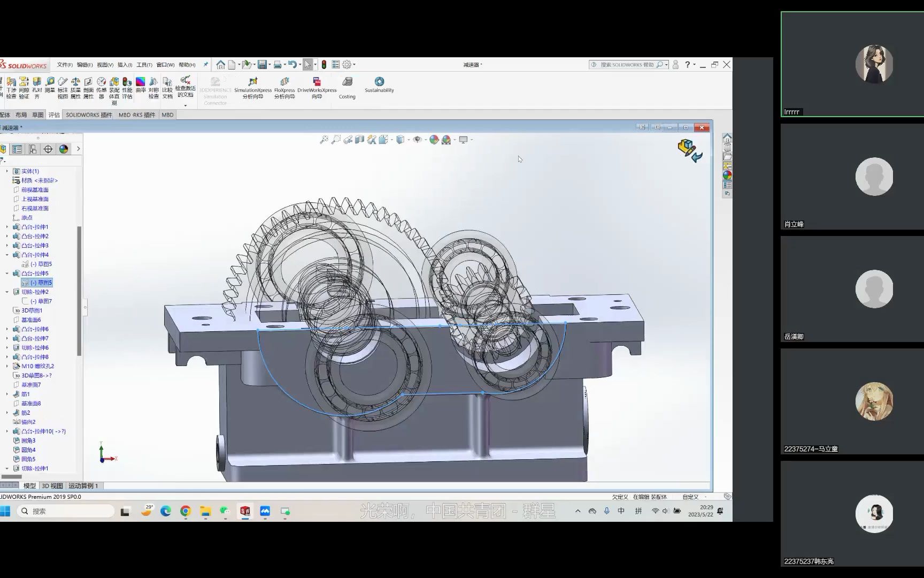
Task: Click Apply Scene icon in viewport toolbar
Action: [446, 140]
